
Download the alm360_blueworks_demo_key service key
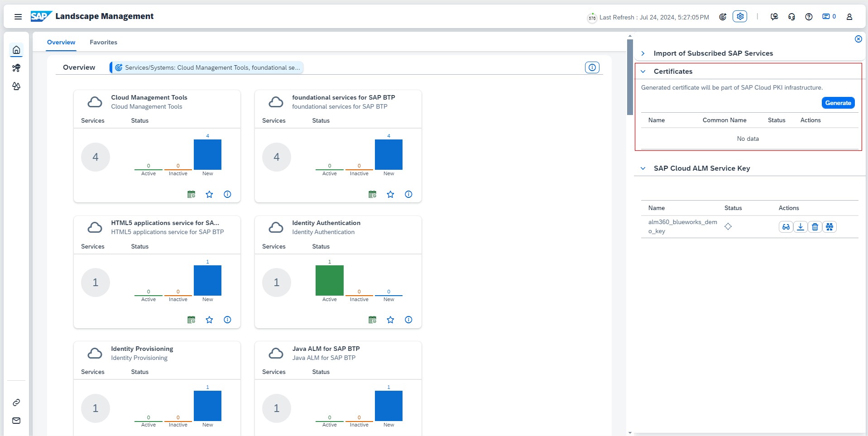800,227
